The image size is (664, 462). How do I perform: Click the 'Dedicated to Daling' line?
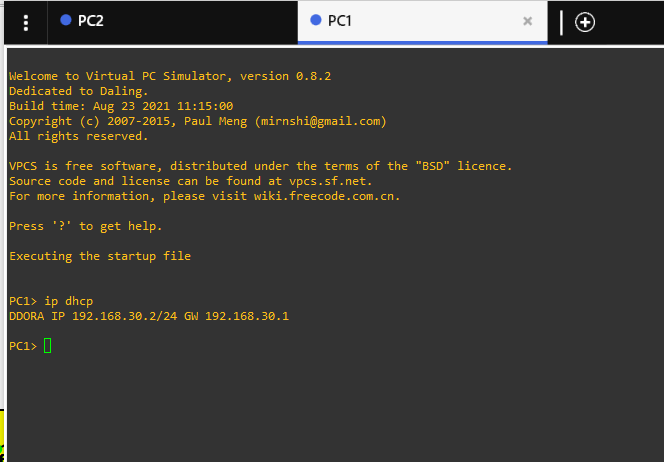pyautogui.click(x=79, y=91)
